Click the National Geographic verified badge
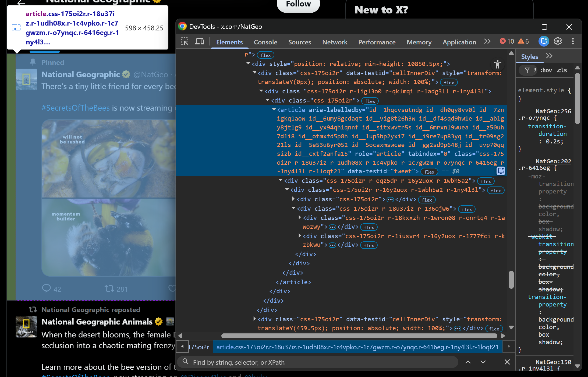This screenshot has height=377, width=588. coord(126,74)
